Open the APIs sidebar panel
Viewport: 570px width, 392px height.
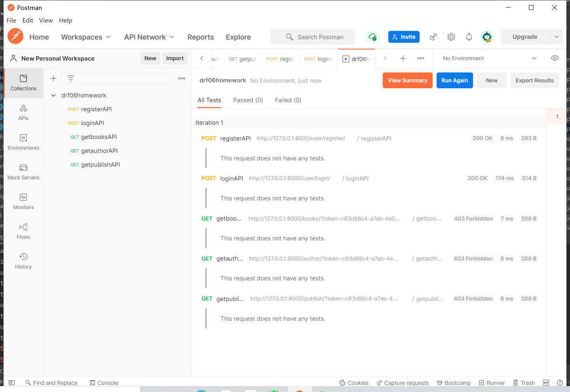(x=23, y=113)
